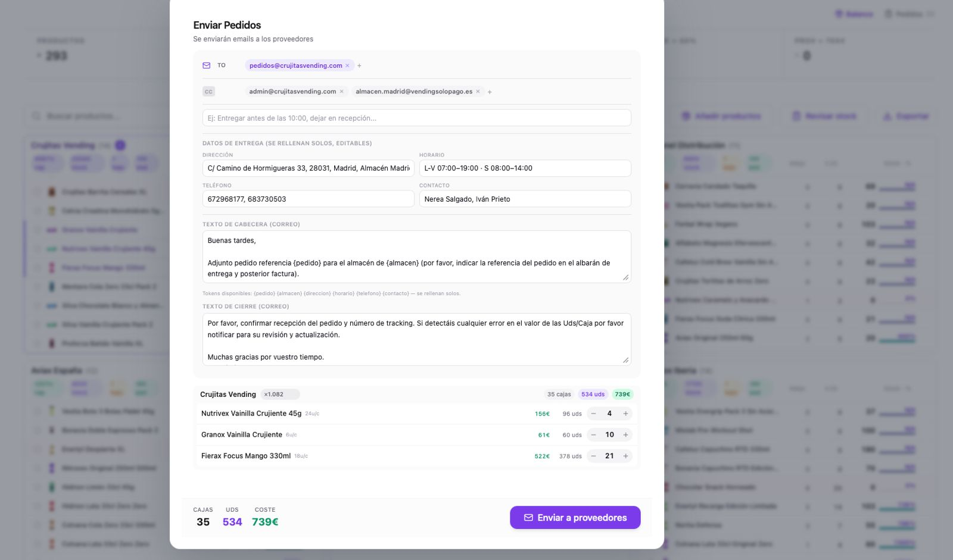Viewport: 953px width, 560px height.
Task: Click into the Texto de cabecera textarea
Action: (416, 256)
